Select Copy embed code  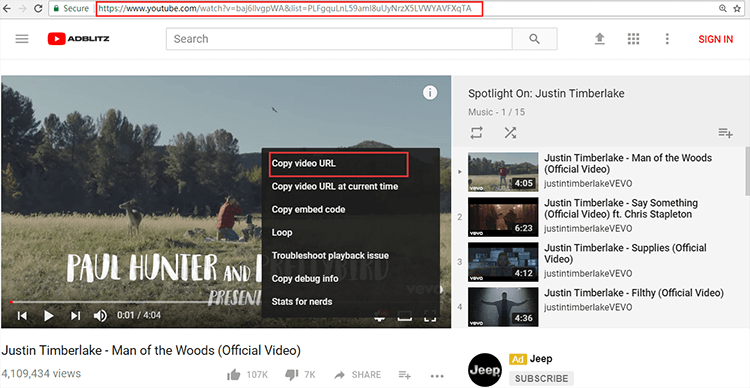coord(309,210)
